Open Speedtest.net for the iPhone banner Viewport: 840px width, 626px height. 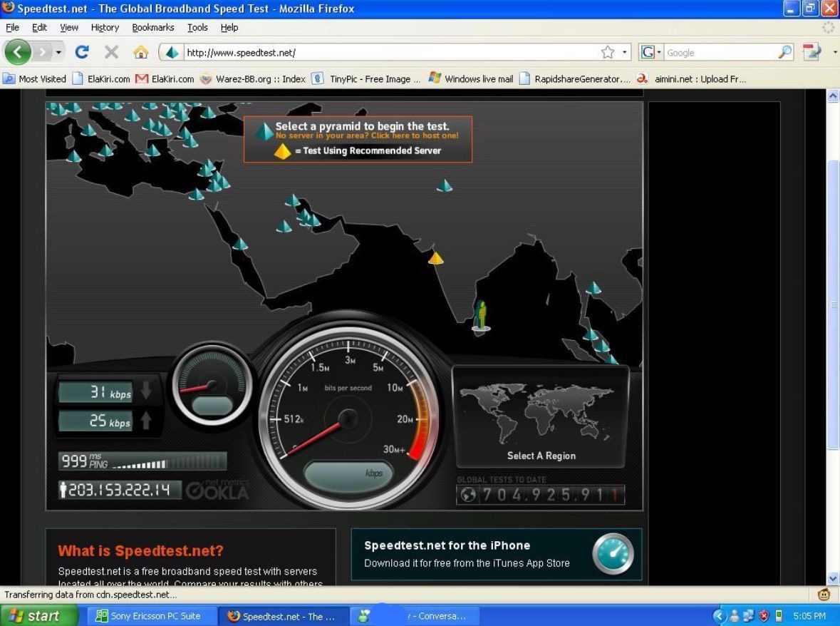click(497, 554)
